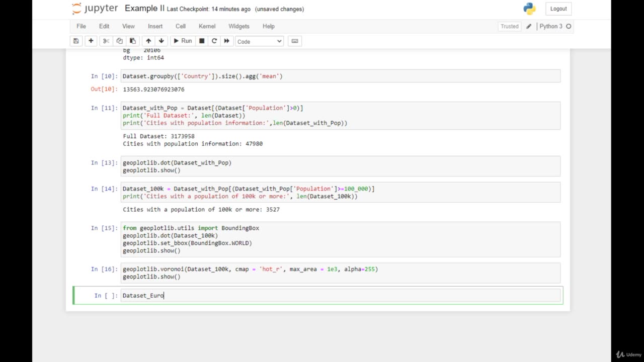This screenshot has width=644, height=362.
Task: Open the Insert menu
Action: (x=155, y=26)
